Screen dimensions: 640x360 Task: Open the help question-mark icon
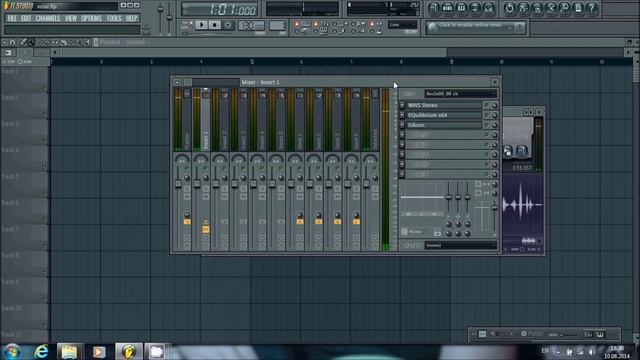pos(591,8)
